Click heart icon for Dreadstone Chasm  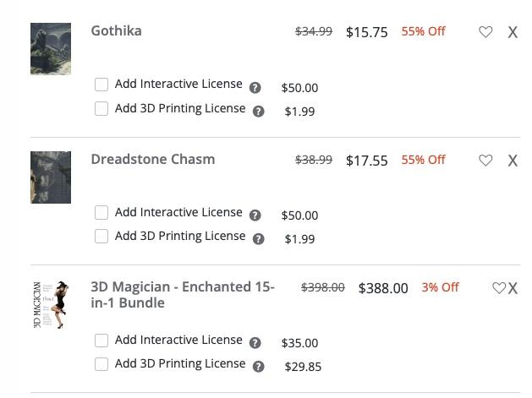point(485,161)
